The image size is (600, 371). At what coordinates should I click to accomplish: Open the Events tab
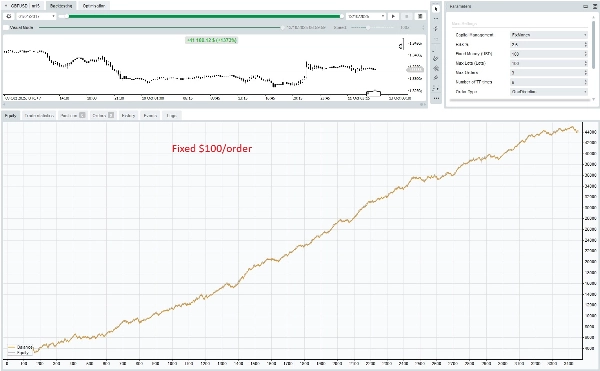point(150,116)
